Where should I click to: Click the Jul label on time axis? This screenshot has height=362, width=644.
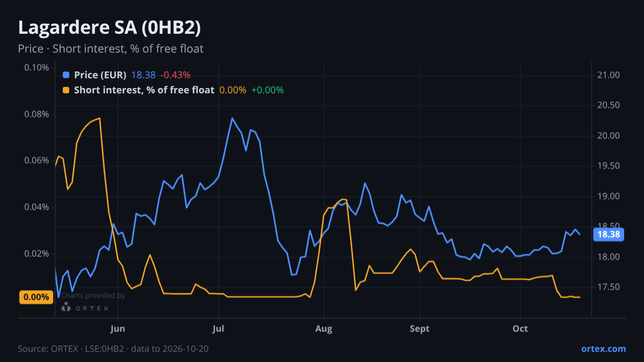pos(218,329)
